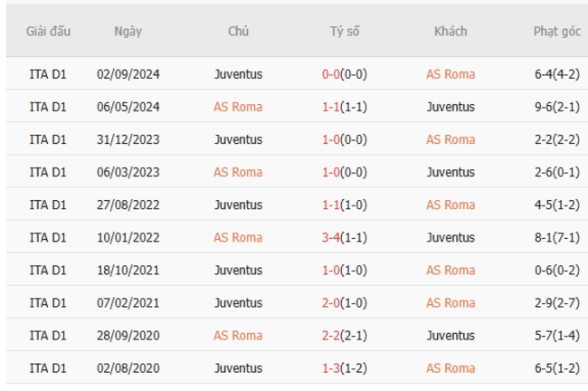Click AS Roma away team on 18/10/2021
This screenshot has width=588, height=391.
pyautogui.click(x=450, y=270)
